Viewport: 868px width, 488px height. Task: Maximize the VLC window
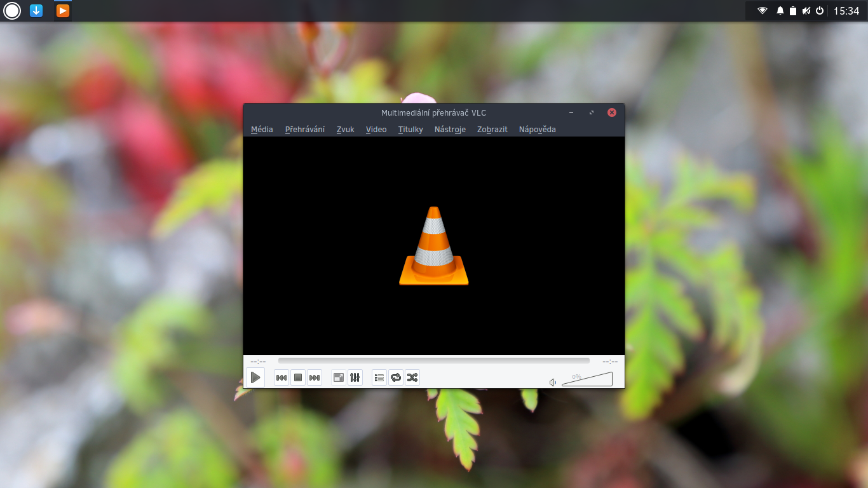point(592,112)
